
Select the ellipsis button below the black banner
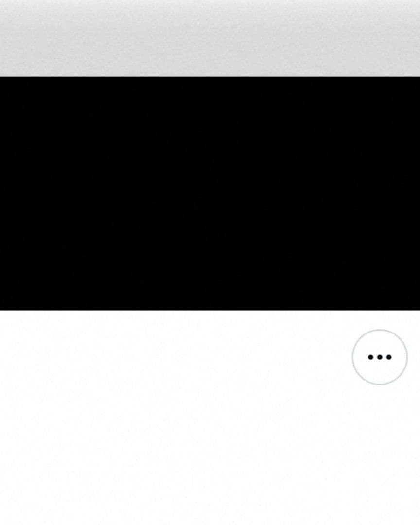[380, 357]
